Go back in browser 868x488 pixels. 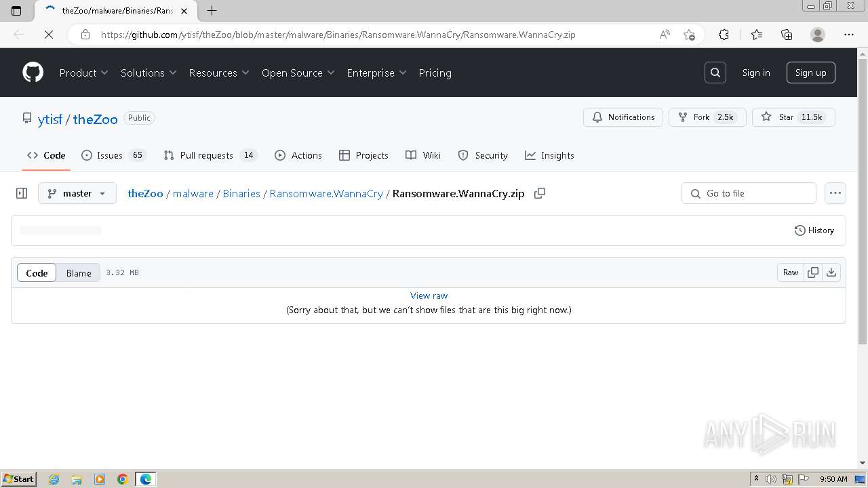tap(19, 35)
